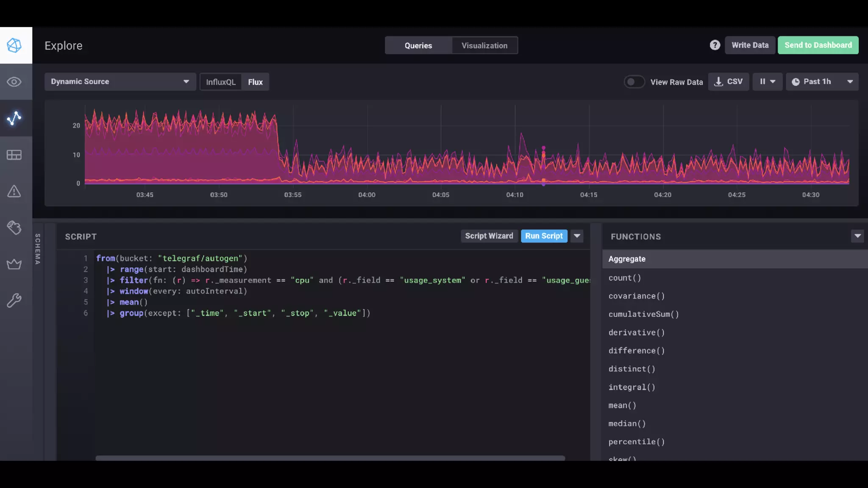Click the horizontal scrollbar in script editor
The height and width of the screenshot is (488, 868).
click(330, 458)
